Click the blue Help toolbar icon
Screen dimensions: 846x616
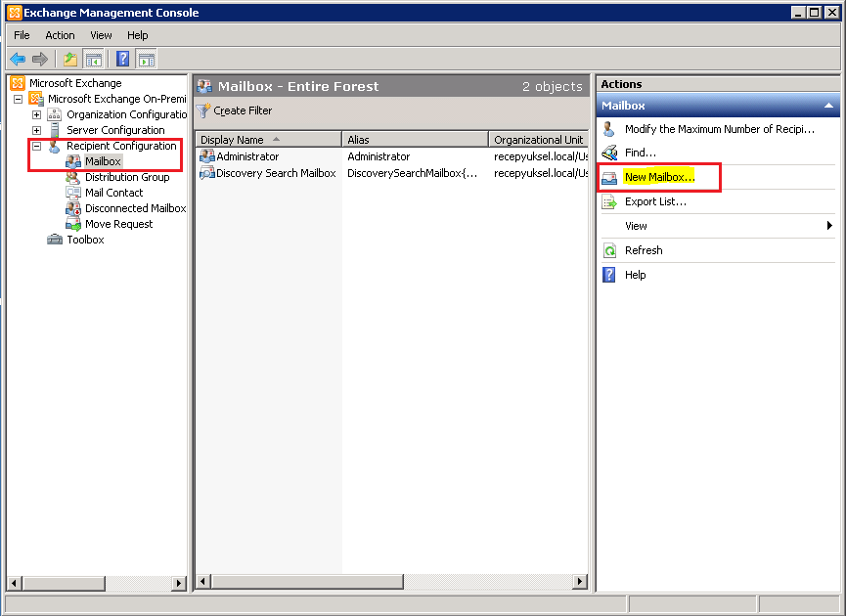[123, 59]
